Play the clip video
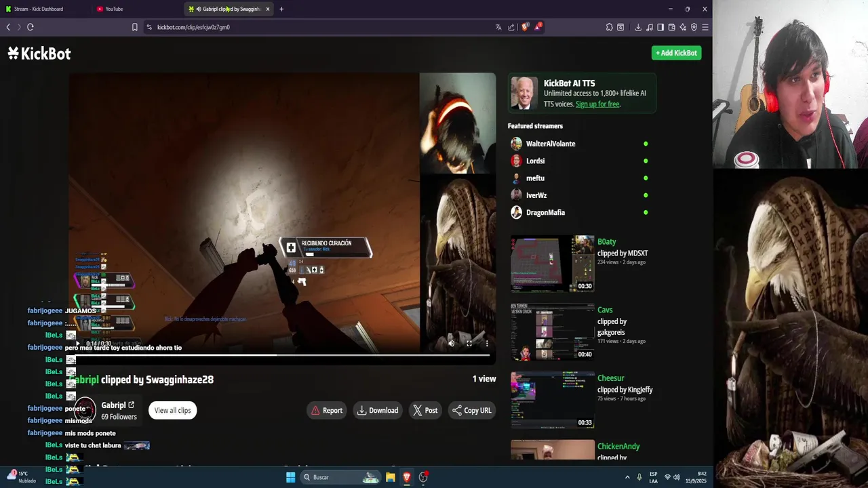This screenshot has height=488, width=868. (77, 344)
